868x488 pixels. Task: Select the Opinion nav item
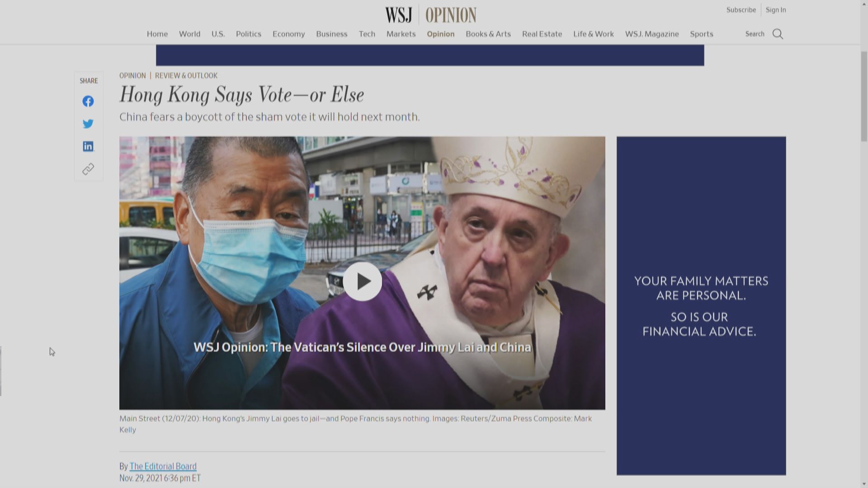[440, 34]
